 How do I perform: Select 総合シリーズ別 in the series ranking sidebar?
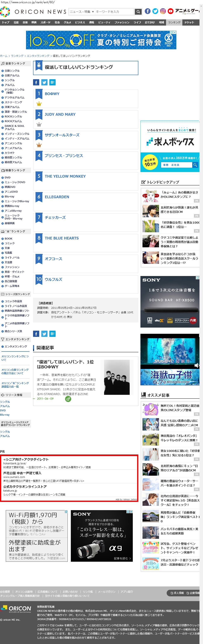click(13, 331)
